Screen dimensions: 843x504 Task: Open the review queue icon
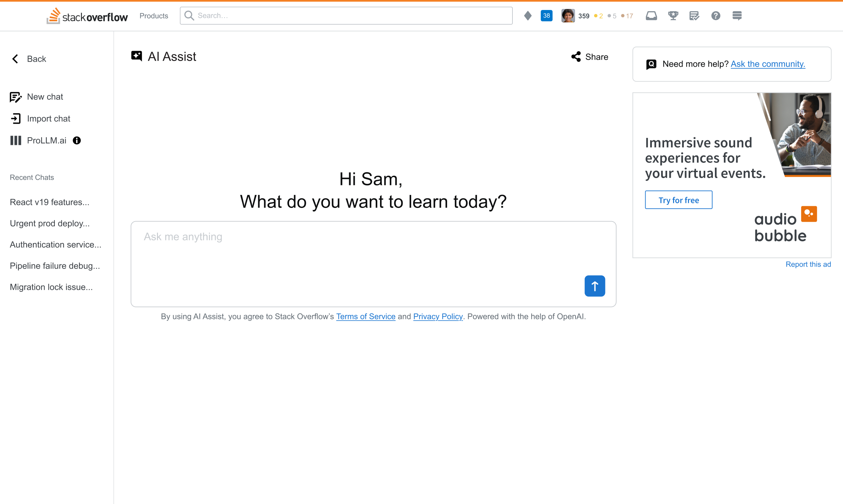coord(694,16)
